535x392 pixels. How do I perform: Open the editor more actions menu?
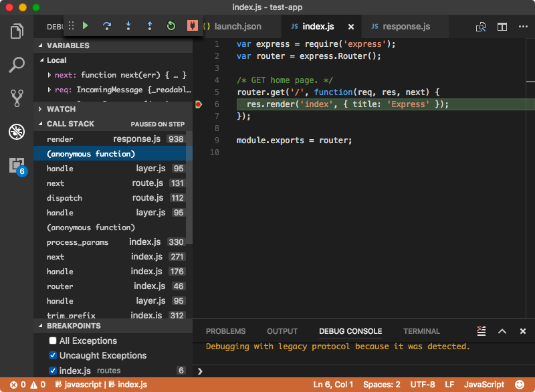click(523, 26)
